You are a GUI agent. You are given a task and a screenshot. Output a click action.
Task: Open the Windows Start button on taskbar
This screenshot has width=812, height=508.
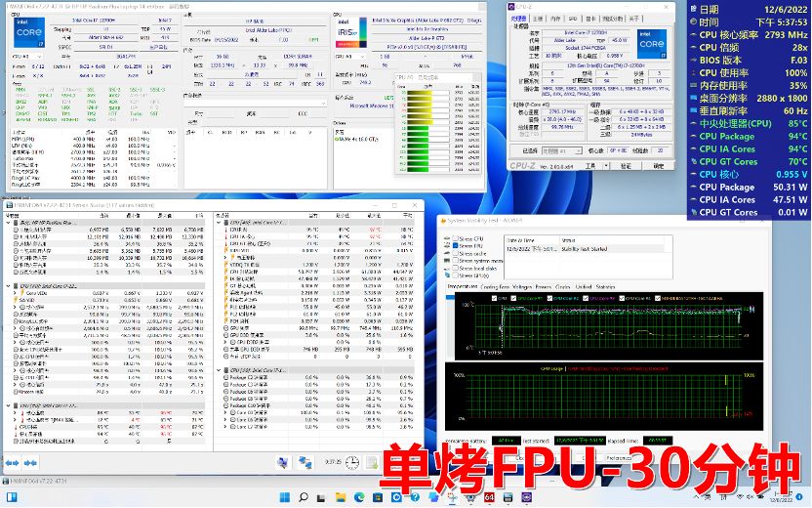284,497
